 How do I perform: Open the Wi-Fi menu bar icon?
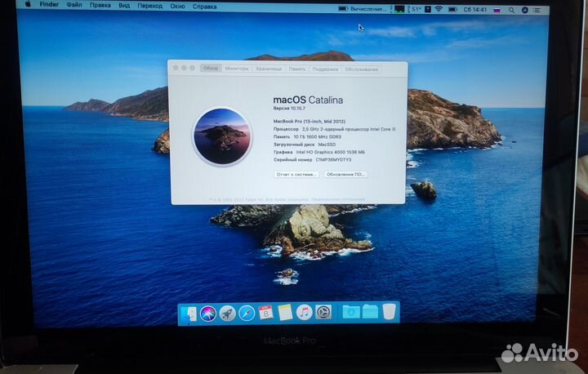click(439, 9)
